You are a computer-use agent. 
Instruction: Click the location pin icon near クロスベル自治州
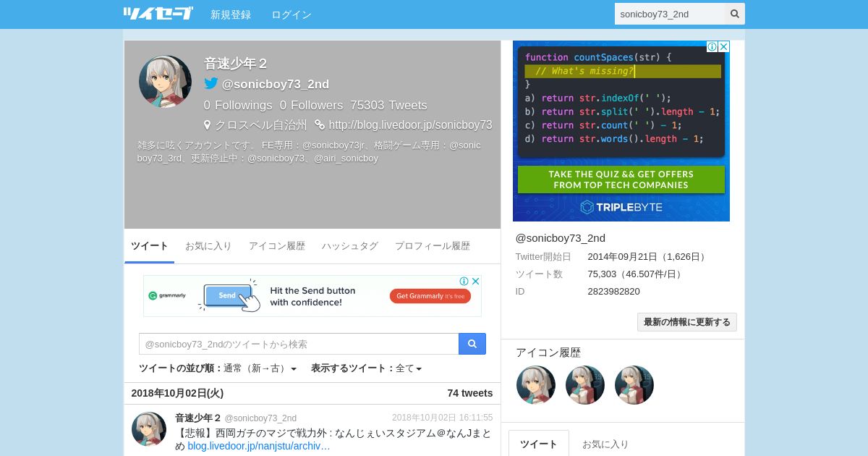pyautogui.click(x=208, y=124)
